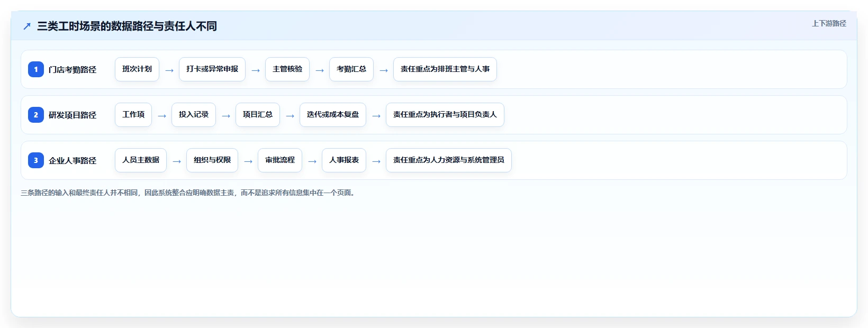The height and width of the screenshot is (328, 868).
Task: Click the 人事报表 step chip
Action: (x=344, y=160)
